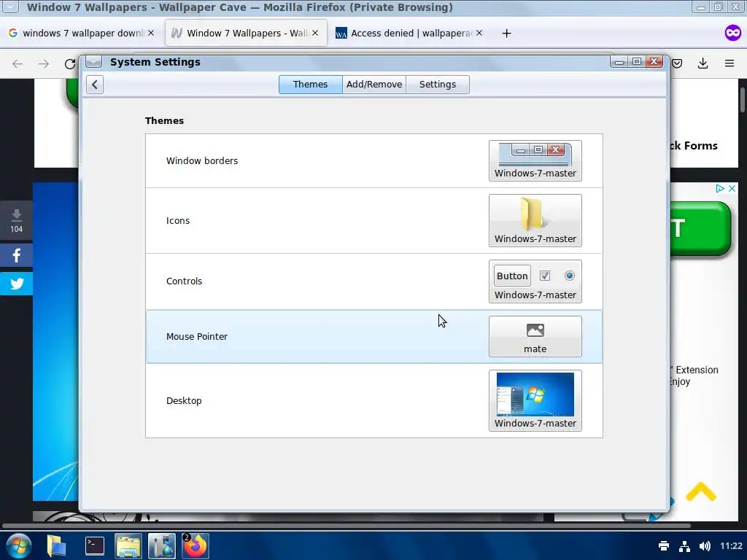Screen dimensions: 747x560
Task: Open the folder icon in taskbar
Action: coord(56,545)
